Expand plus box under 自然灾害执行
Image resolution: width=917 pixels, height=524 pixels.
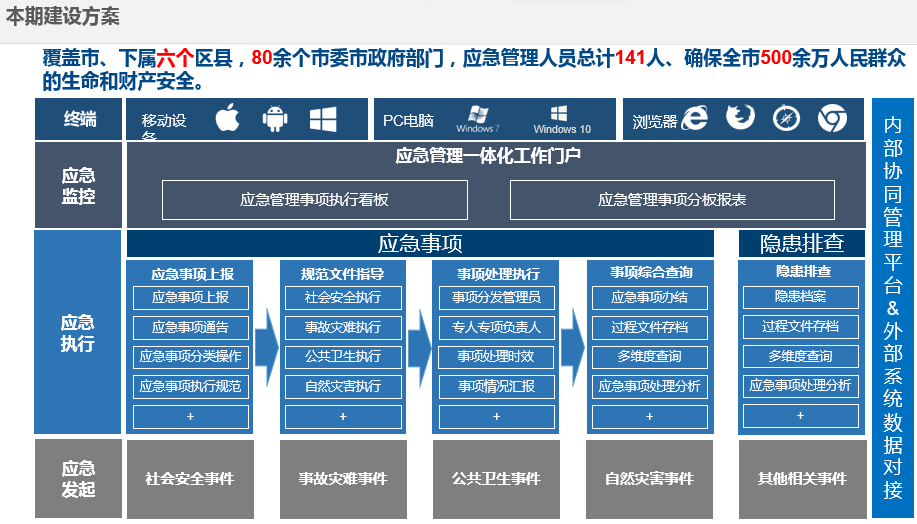pos(343,417)
